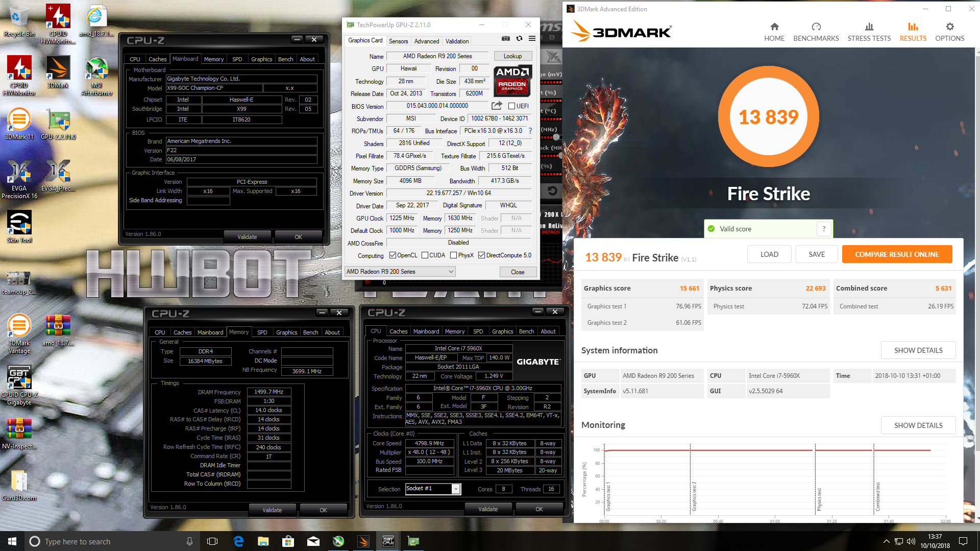
Task: Open the GPU-Z hamburger menu
Action: 532,38
